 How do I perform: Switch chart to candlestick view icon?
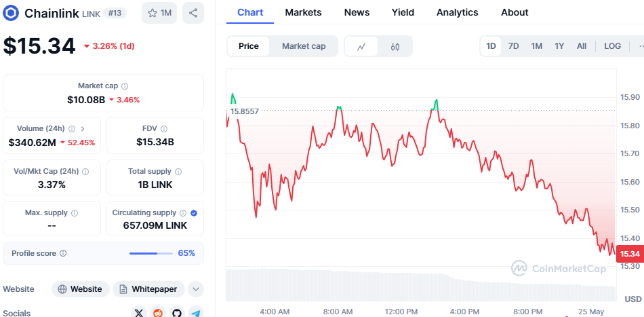click(395, 46)
